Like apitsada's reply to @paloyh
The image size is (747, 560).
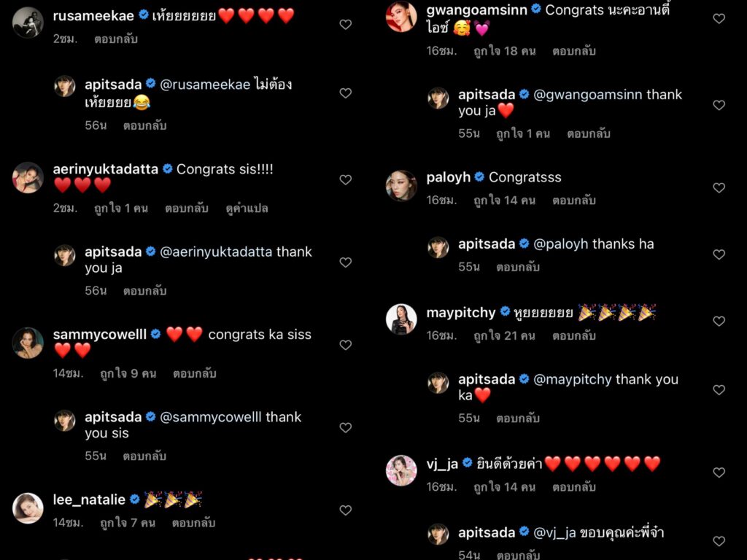pos(719,254)
